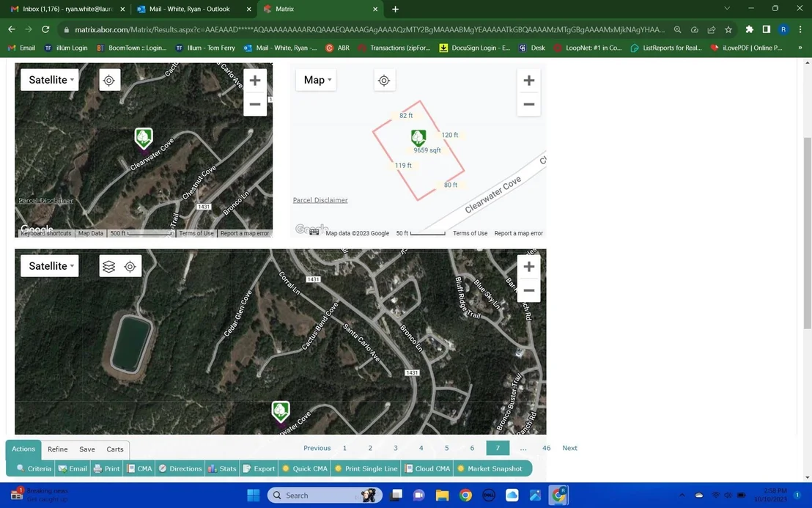Go to the Next results page
The width and height of the screenshot is (812, 508).
[x=569, y=448]
